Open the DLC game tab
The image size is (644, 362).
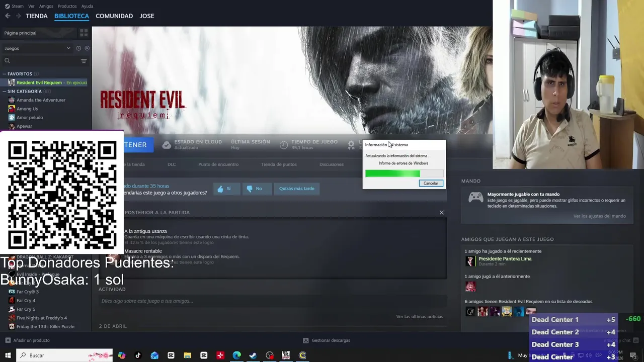tap(172, 164)
